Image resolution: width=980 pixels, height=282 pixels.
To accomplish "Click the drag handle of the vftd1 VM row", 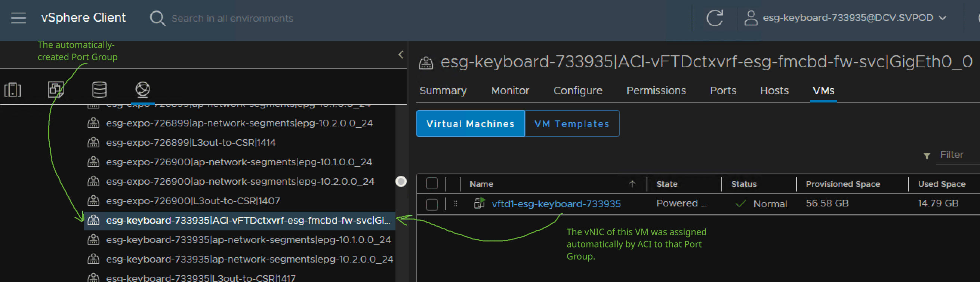I will (x=455, y=203).
